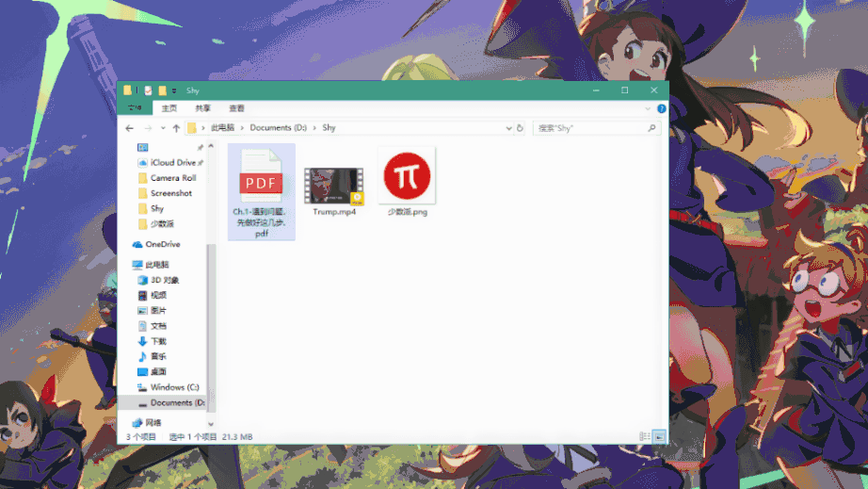Click Documents (D:) in address path
This screenshot has height=489, width=868.
pos(278,127)
